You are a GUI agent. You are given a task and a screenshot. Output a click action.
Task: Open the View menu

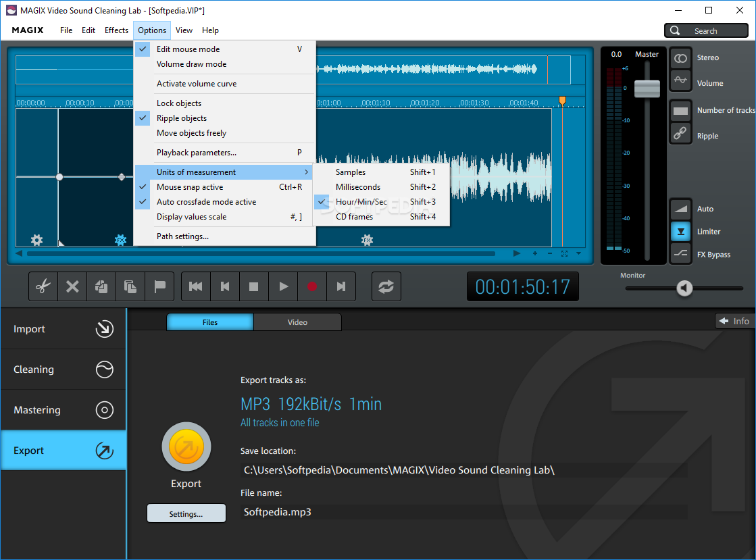(184, 30)
